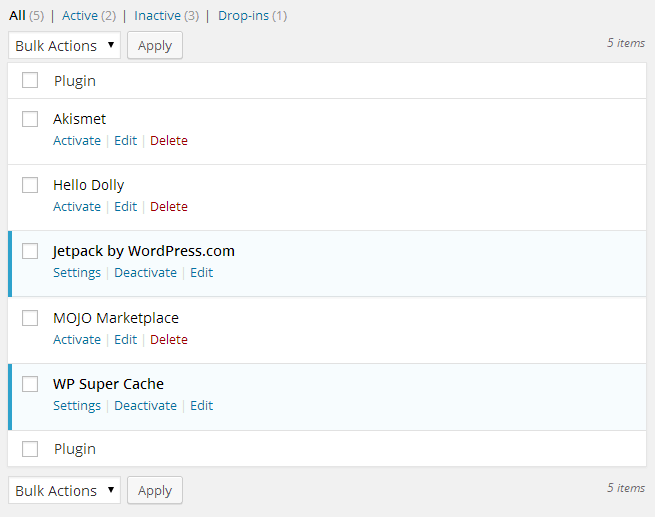Edit the Jetpack plugin
The height and width of the screenshot is (517, 655).
202,273
